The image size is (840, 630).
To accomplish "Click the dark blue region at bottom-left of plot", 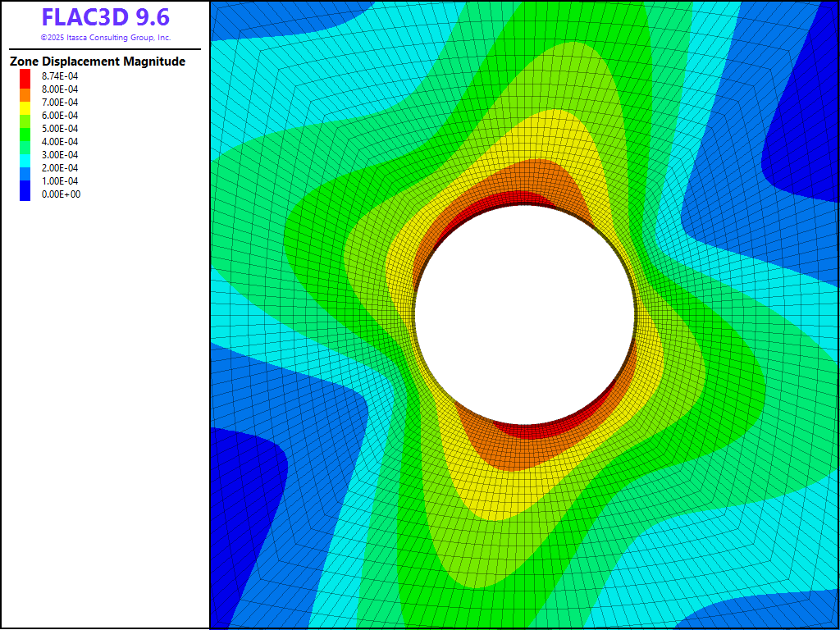I will tap(242, 509).
